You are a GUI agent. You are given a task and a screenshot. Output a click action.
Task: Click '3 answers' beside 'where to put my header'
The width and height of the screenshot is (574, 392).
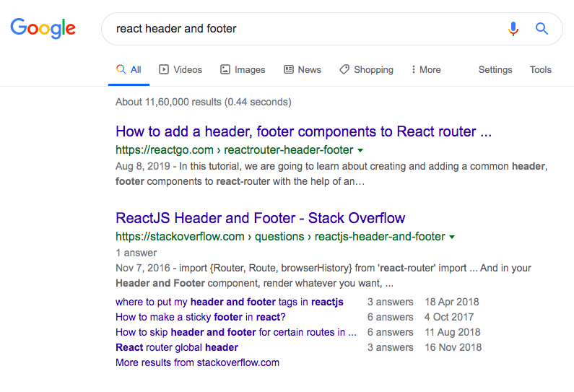(390, 302)
